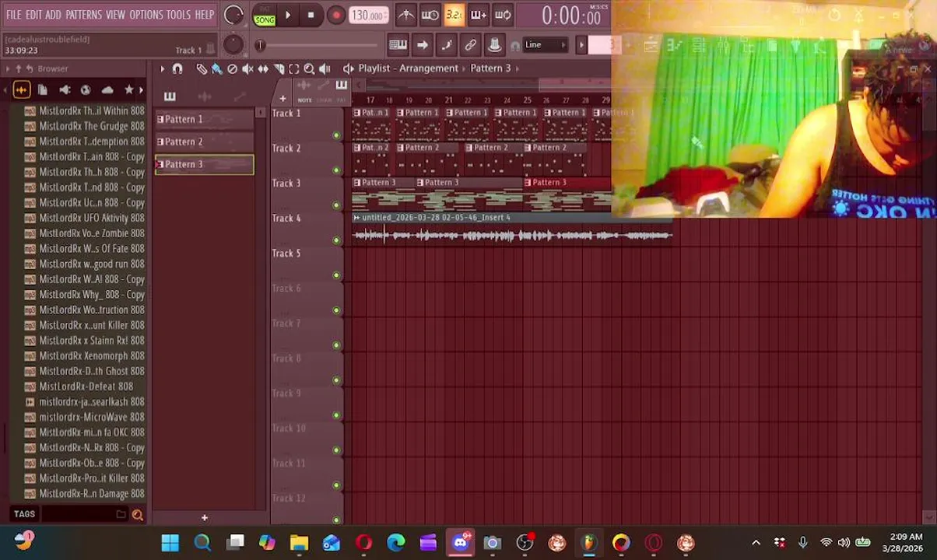Open the Line snap dropdown

point(545,45)
